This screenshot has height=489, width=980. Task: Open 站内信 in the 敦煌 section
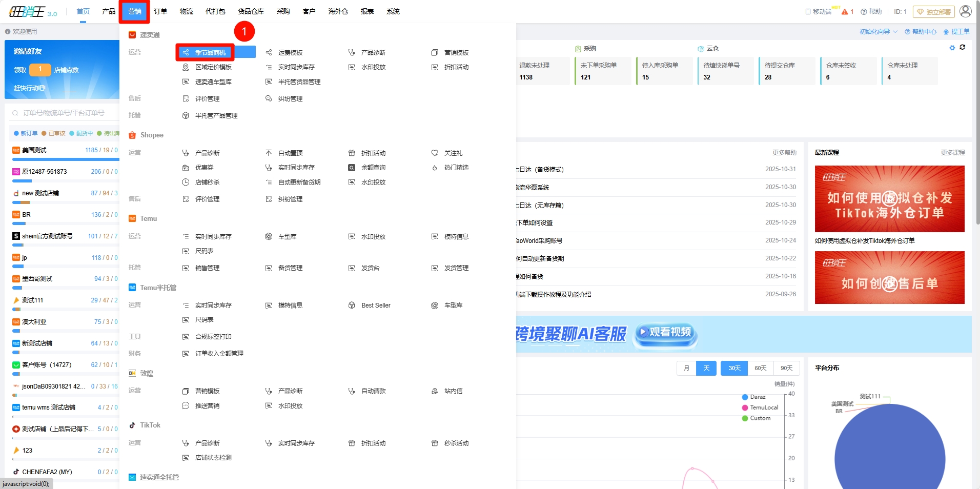click(x=453, y=391)
